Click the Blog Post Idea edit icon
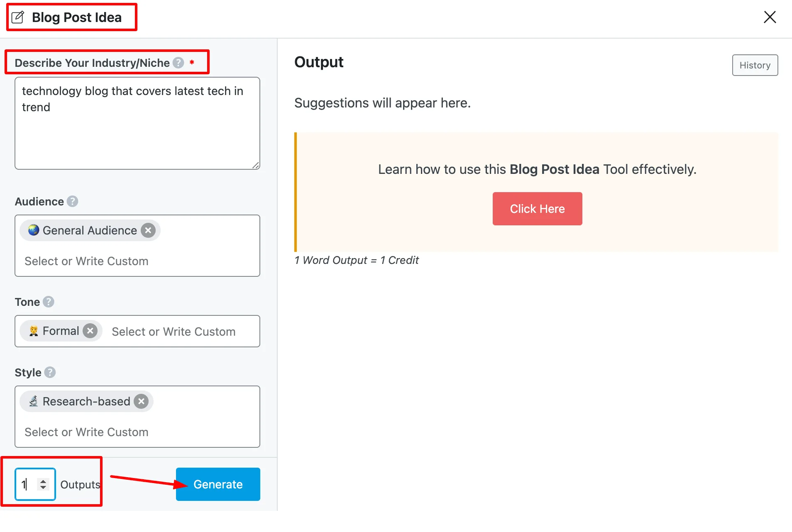 click(x=18, y=17)
